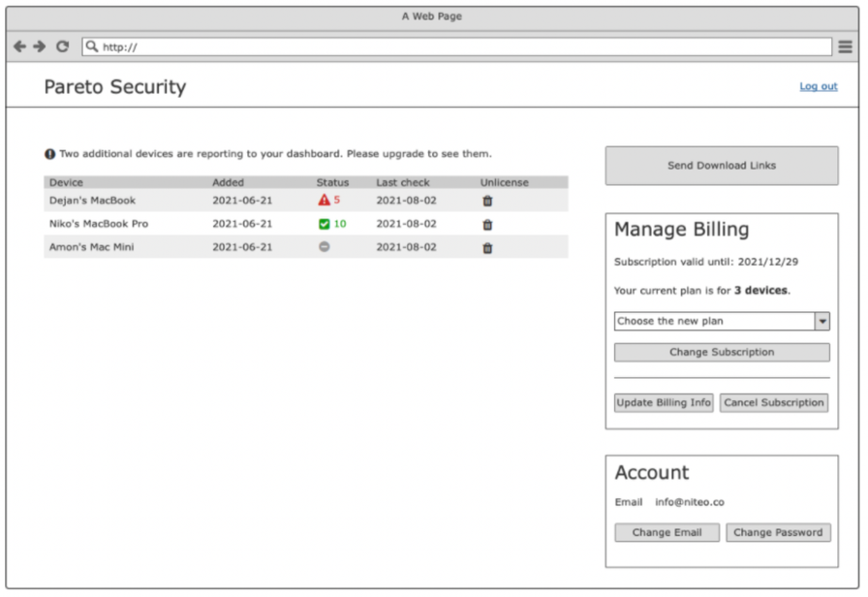
Task: Click the info@niteo.co email address
Action: coord(690,502)
